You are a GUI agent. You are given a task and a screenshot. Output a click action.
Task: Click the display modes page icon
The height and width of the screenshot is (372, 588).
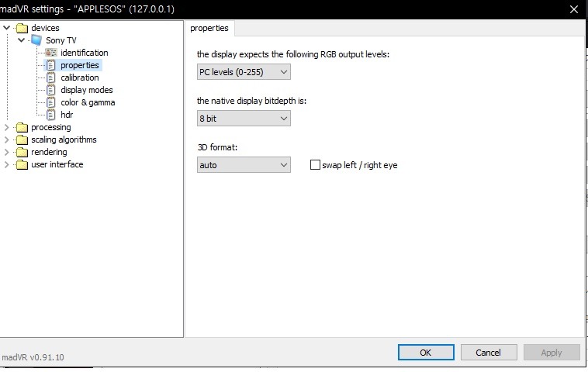click(x=51, y=90)
